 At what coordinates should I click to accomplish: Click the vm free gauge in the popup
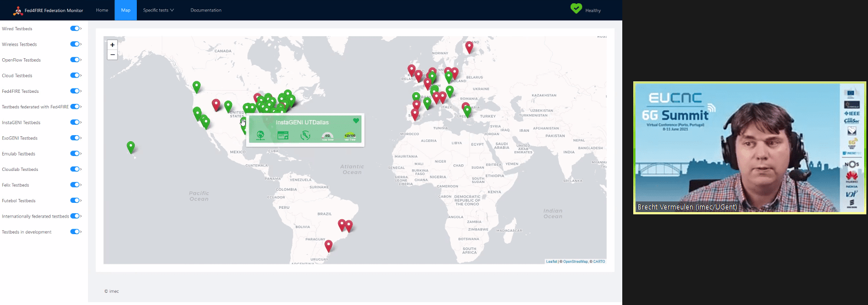[x=350, y=136]
